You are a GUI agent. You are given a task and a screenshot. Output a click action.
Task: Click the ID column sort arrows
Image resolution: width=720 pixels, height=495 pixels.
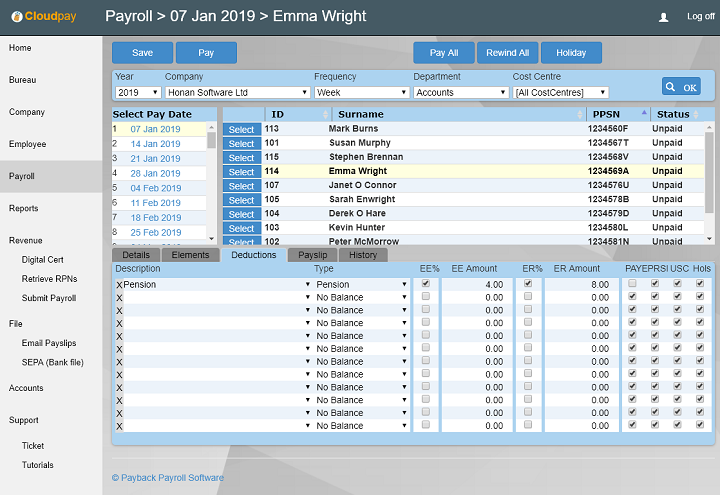coord(328,115)
